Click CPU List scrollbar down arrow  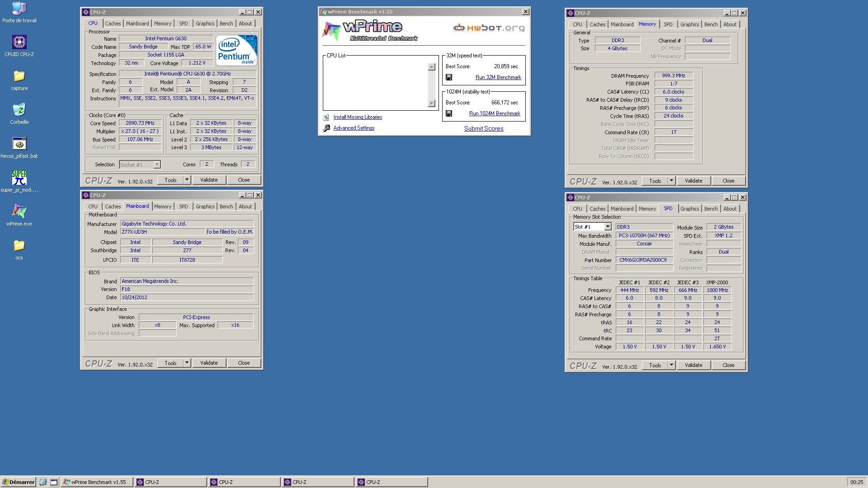(x=431, y=103)
